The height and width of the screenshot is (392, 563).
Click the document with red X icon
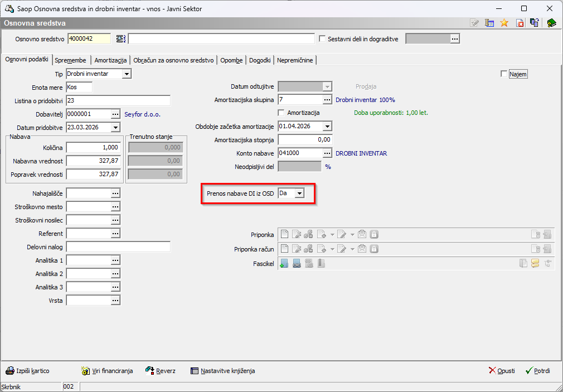point(519,23)
